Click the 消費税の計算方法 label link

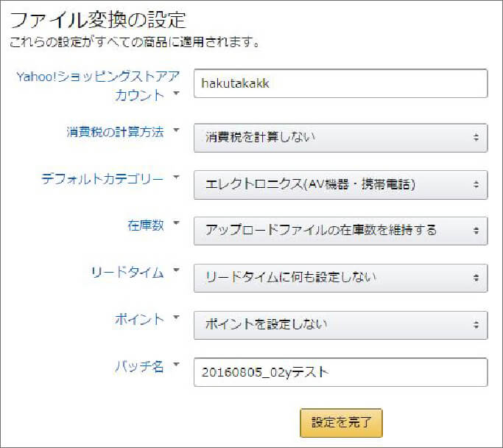point(114,133)
